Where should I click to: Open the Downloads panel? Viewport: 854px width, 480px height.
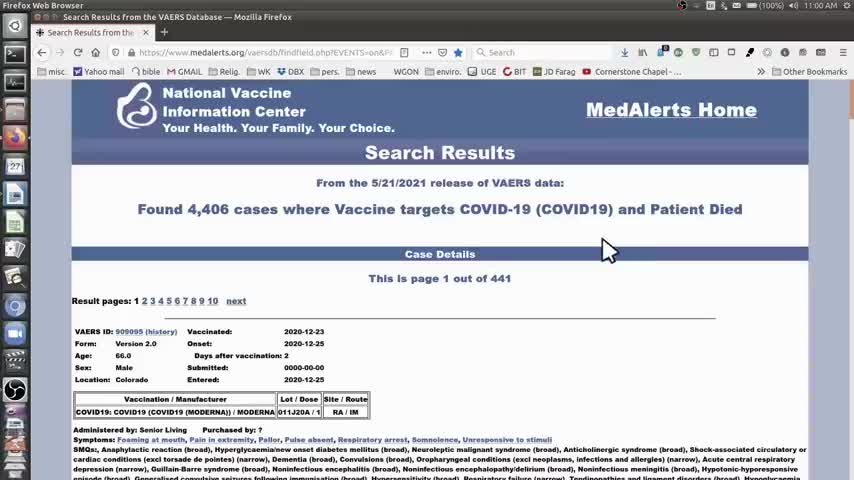point(625,53)
